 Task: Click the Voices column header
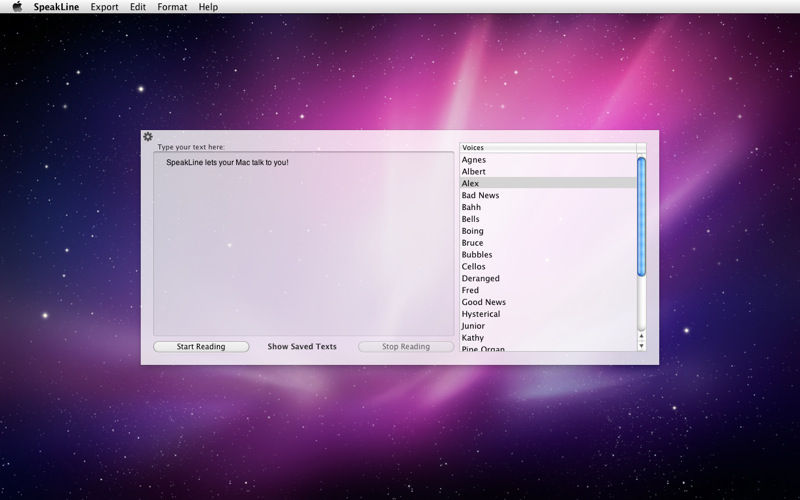pos(548,147)
